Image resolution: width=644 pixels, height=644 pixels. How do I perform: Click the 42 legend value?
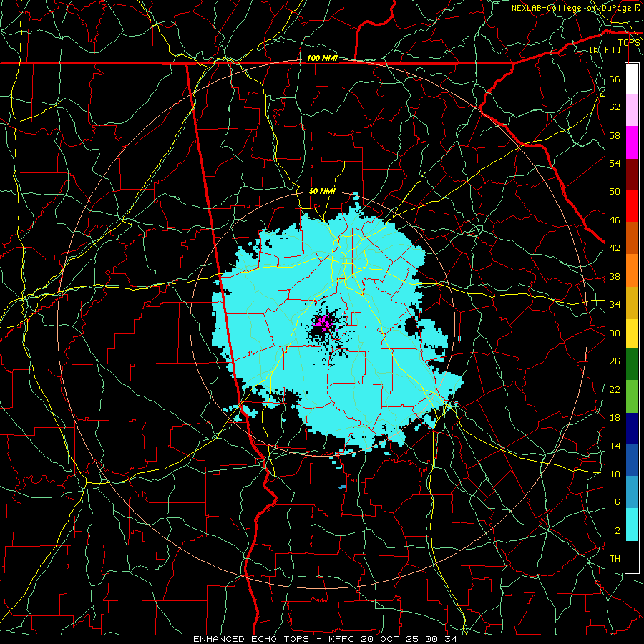pyautogui.click(x=615, y=248)
